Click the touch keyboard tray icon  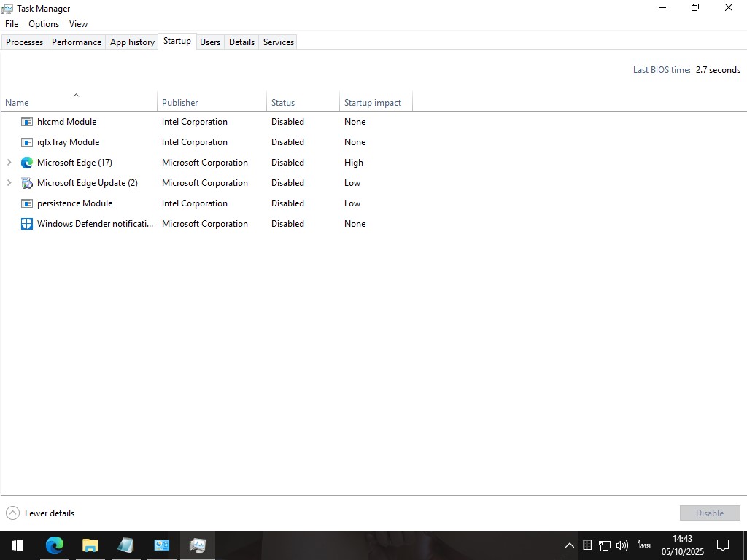point(587,545)
